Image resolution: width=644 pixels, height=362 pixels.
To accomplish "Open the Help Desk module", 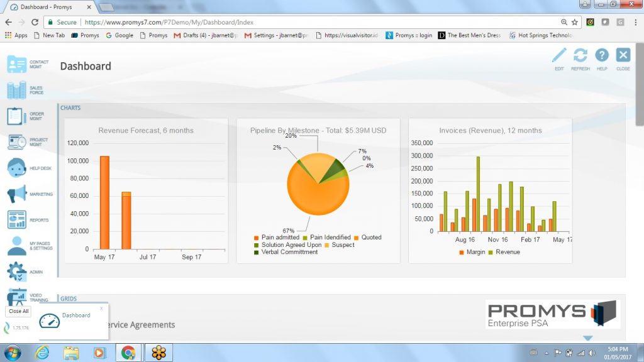I will (x=17, y=167).
